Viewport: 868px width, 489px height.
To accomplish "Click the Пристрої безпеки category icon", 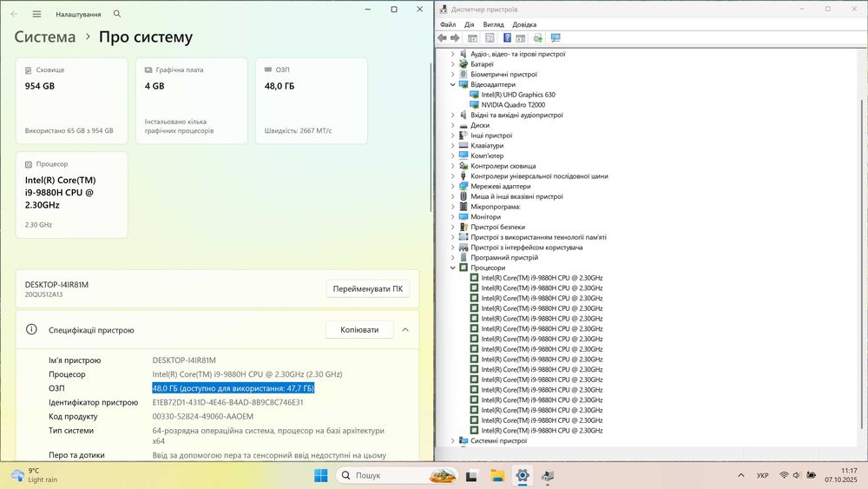I will [x=464, y=227].
